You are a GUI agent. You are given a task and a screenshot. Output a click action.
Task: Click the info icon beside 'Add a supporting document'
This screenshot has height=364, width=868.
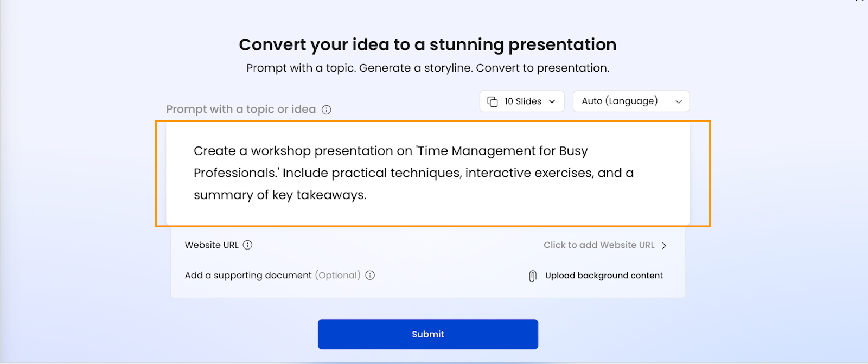coord(370,275)
